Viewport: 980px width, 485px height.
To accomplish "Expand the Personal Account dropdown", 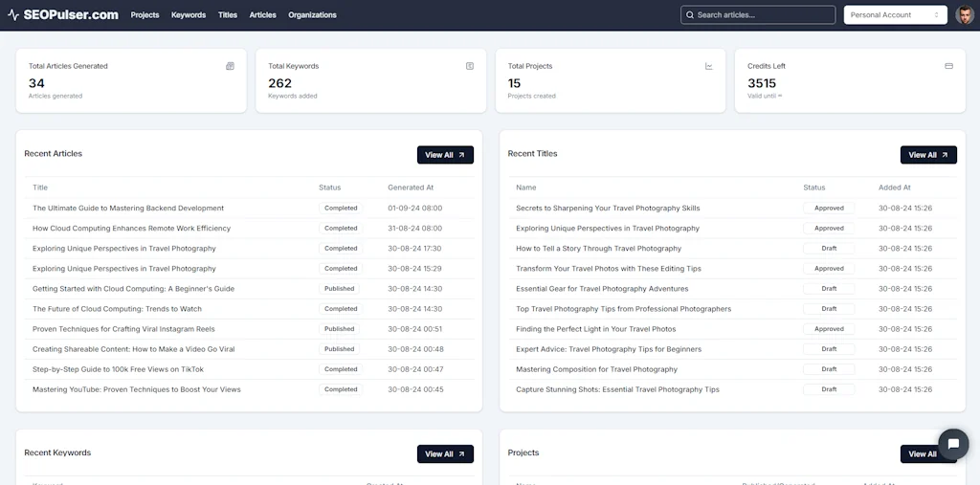I will [895, 15].
